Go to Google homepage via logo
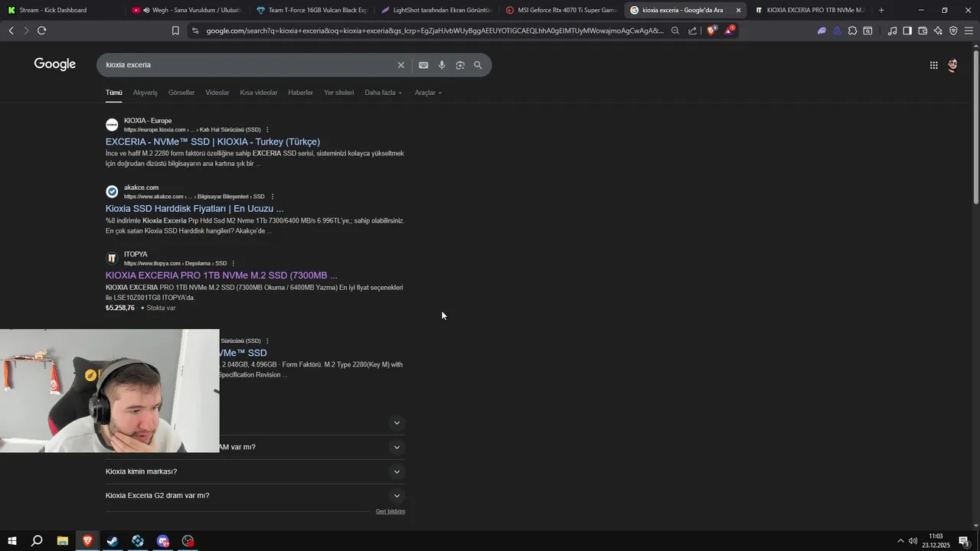 click(55, 64)
